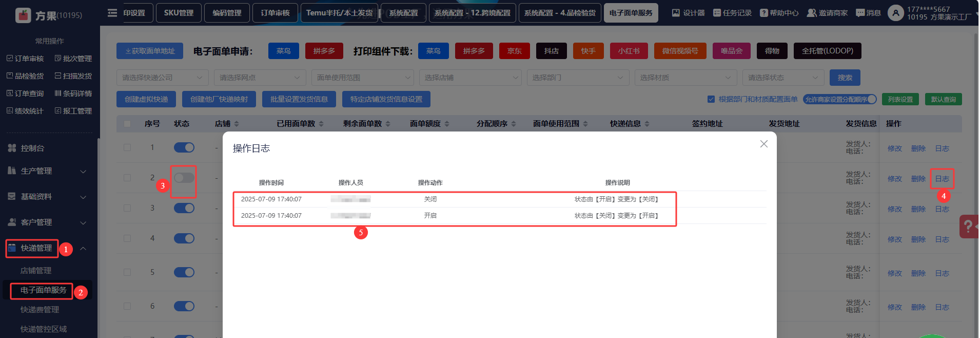Open 店铺管理 submenu item
Screen dimensions: 980x338
tap(36, 271)
